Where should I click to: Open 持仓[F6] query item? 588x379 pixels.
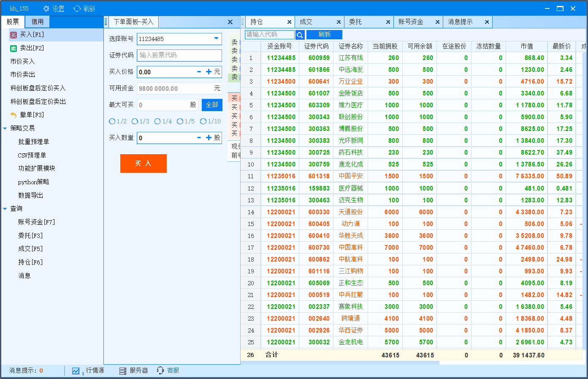pos(30,262)
